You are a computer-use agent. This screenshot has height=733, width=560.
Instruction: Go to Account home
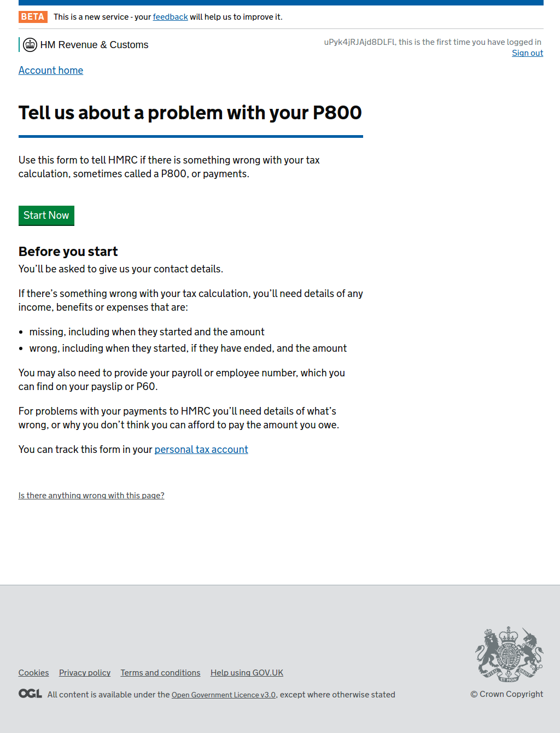(x=51, y=71)
